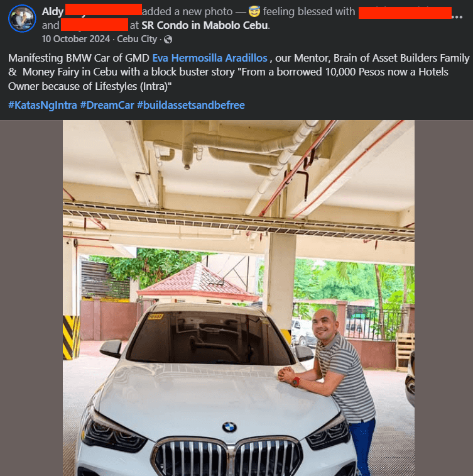Open the #DreamCar hashtag
The width and height of the screenshot is (473, 476).
click(107, 105)
